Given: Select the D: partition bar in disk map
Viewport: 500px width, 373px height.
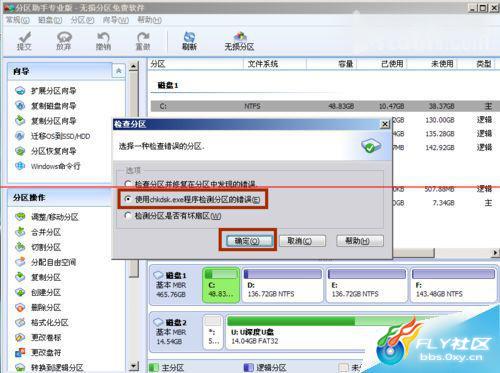Looking at the screenshot, I should (x=283, y=285).
